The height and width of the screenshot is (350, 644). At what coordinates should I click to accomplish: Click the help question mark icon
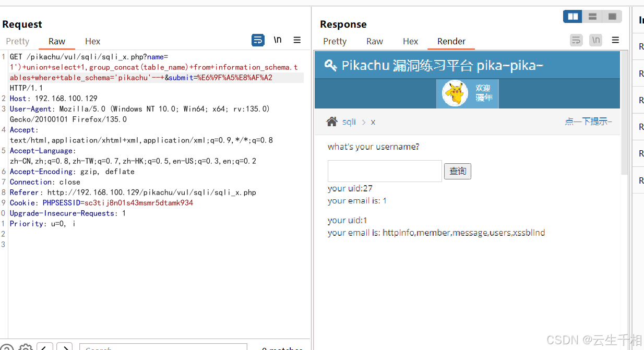coord(7,347)
